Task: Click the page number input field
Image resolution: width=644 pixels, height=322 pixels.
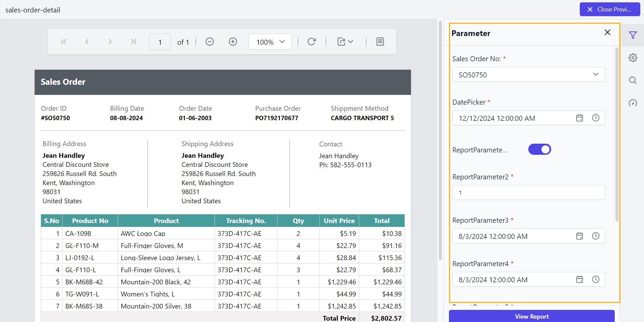Action: (x=160, y=41)
